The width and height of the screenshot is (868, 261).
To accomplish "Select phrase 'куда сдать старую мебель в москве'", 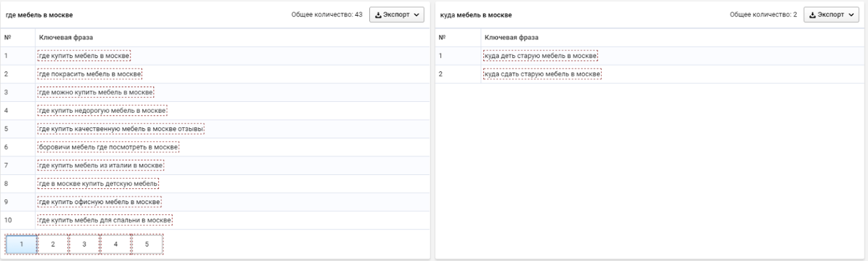I will [542, 74].
